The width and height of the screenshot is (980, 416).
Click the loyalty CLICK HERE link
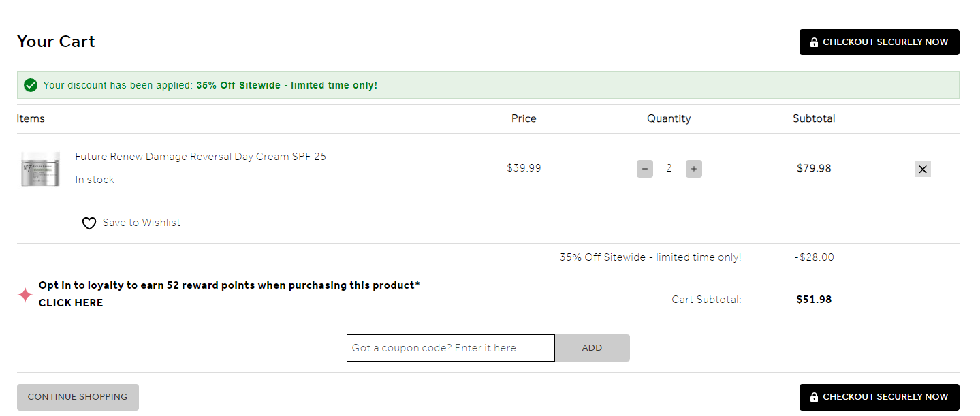[x=71, y=303]
